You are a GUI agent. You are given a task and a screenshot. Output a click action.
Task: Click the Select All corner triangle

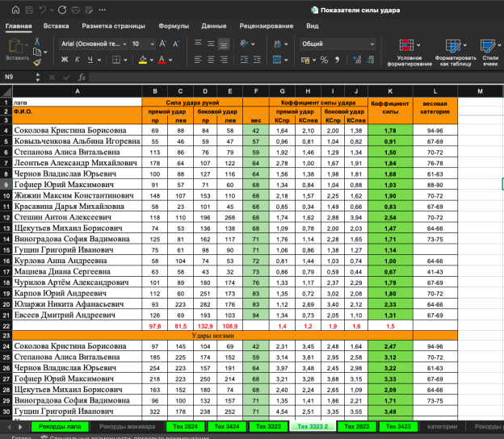pyautogui.click(x=6, y=91)
